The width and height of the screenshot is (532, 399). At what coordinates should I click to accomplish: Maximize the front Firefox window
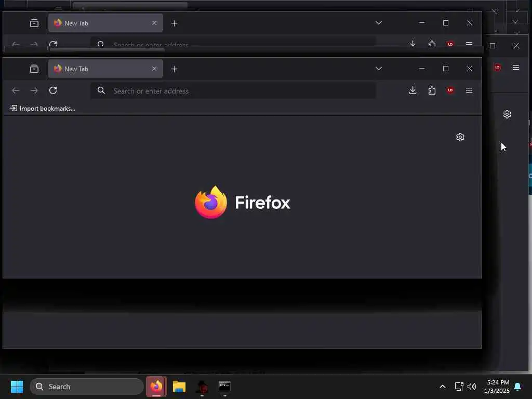[446, 69]
